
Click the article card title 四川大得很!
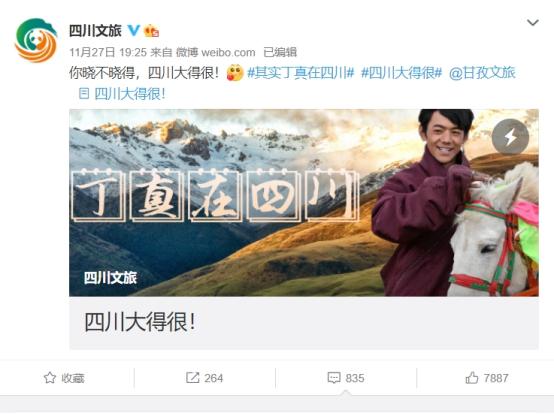click(140, 322)
